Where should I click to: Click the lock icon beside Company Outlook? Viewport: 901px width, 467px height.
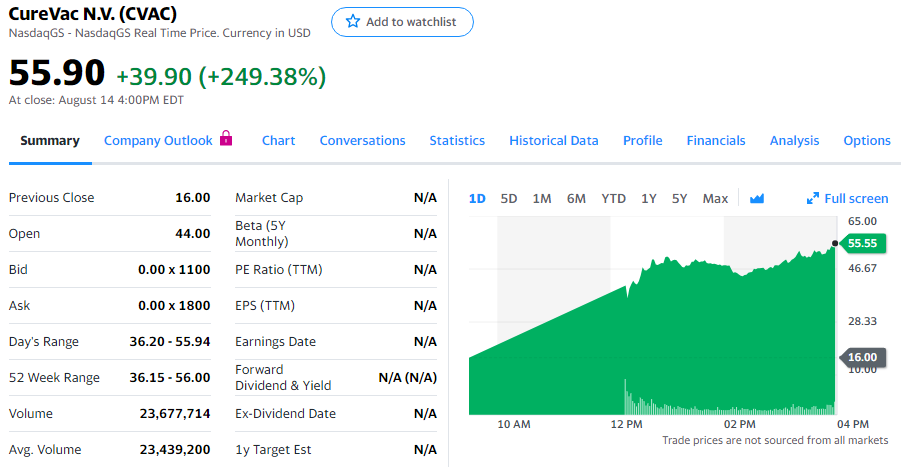226,138
